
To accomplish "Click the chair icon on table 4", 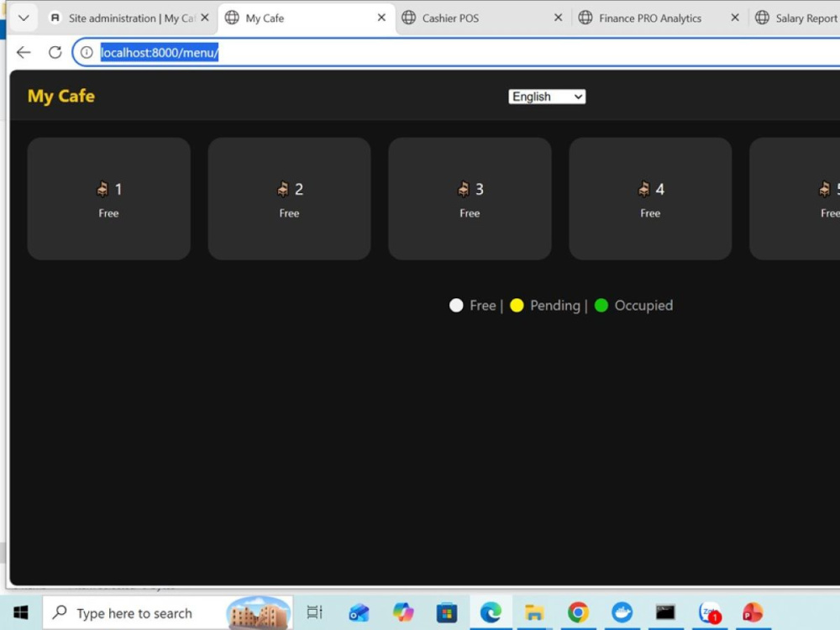I will [x=644, y=189].
